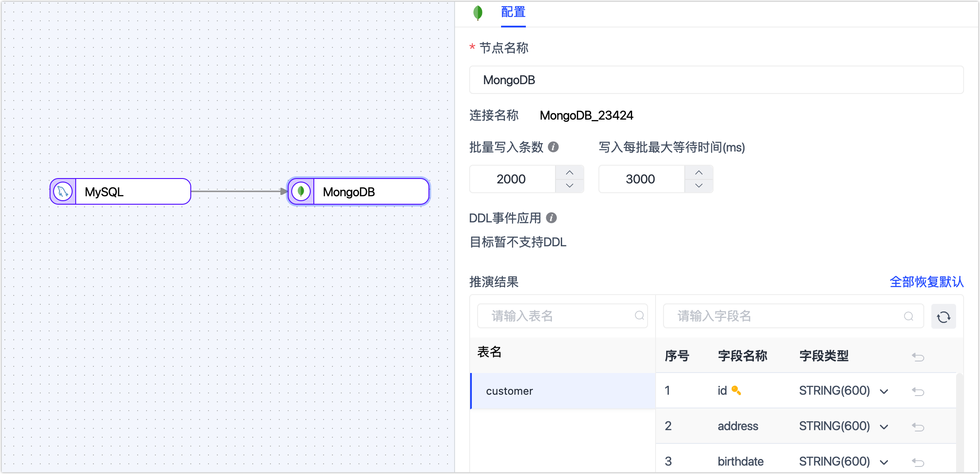
Task: Click the 批量写入条数 field showing 2000
Action: click(x=512, y=179)
